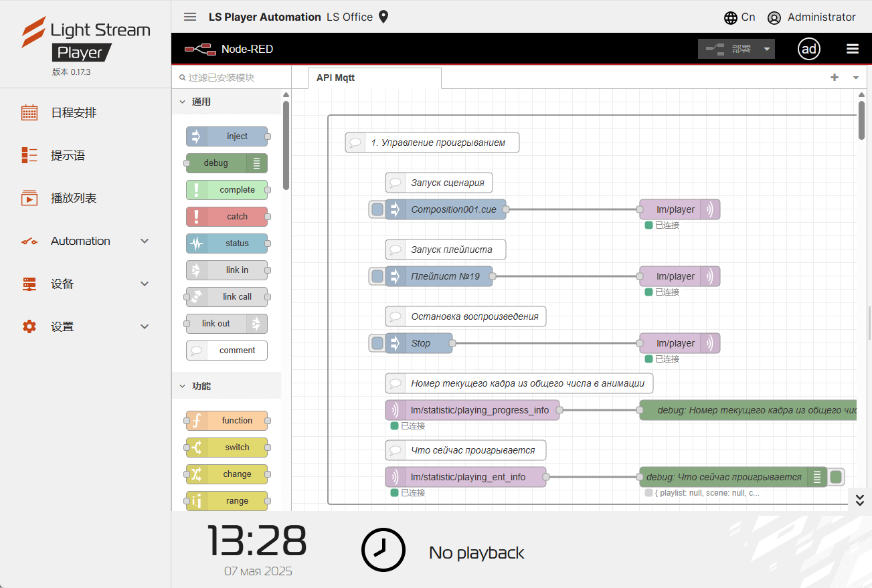Click the Cn language selector
Screen dimensions: 872x588
click(748, 17)
